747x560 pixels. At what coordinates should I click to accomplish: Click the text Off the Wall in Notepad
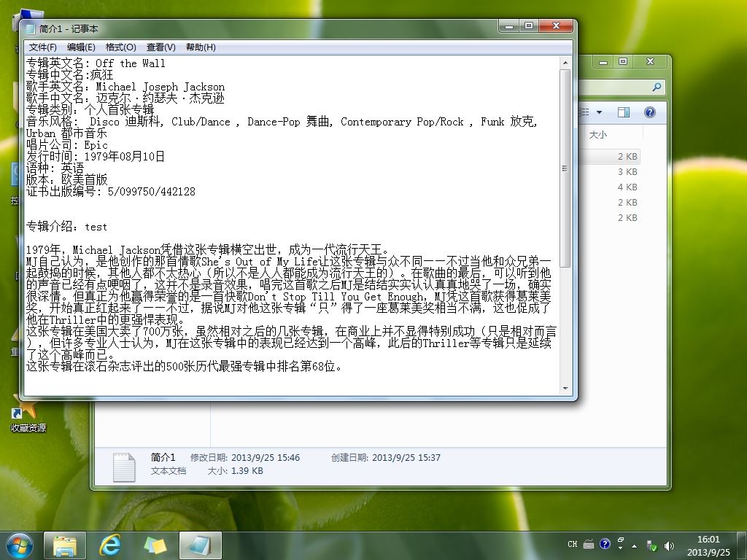pos(131,63)
